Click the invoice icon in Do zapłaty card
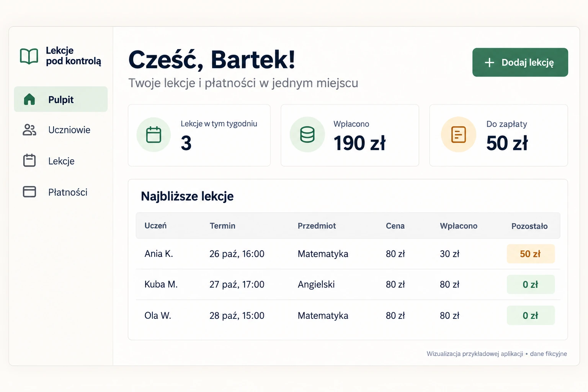The width and height of the screenshot is (588, 392). coord(459,135)
